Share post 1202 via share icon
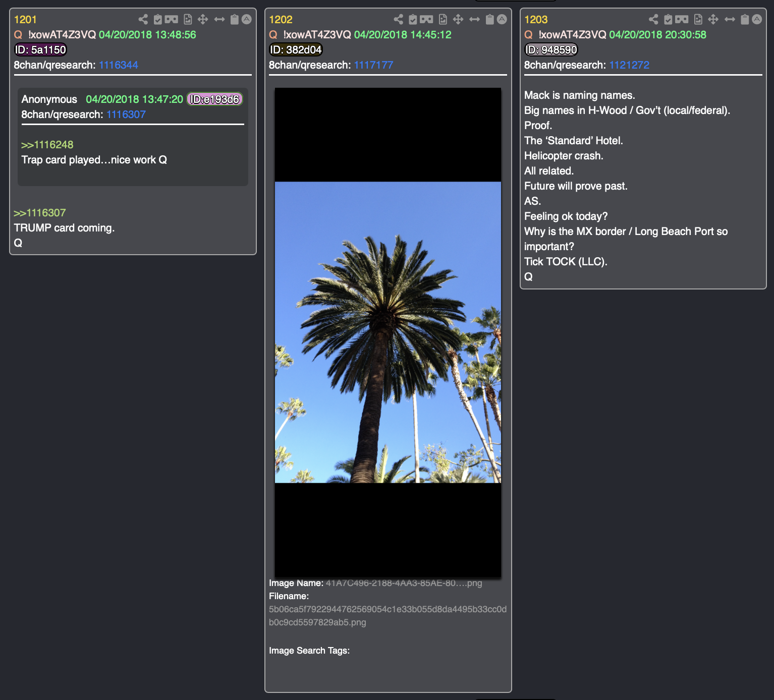 point(399,20)
